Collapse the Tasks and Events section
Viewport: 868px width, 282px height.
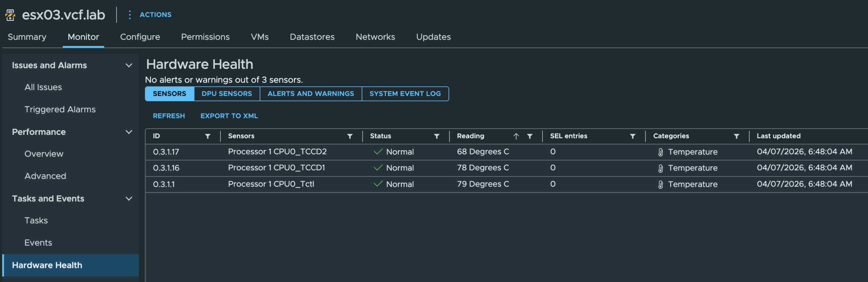tap(129, 199)
